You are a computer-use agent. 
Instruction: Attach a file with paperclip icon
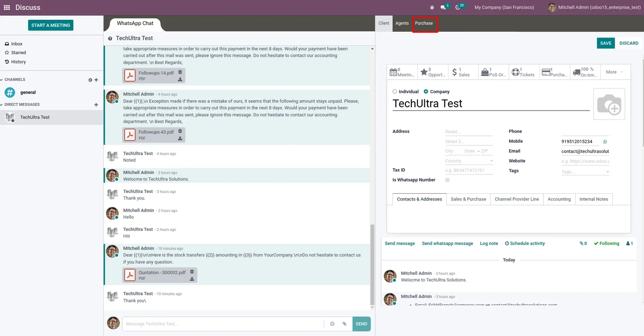coord(344,324)
